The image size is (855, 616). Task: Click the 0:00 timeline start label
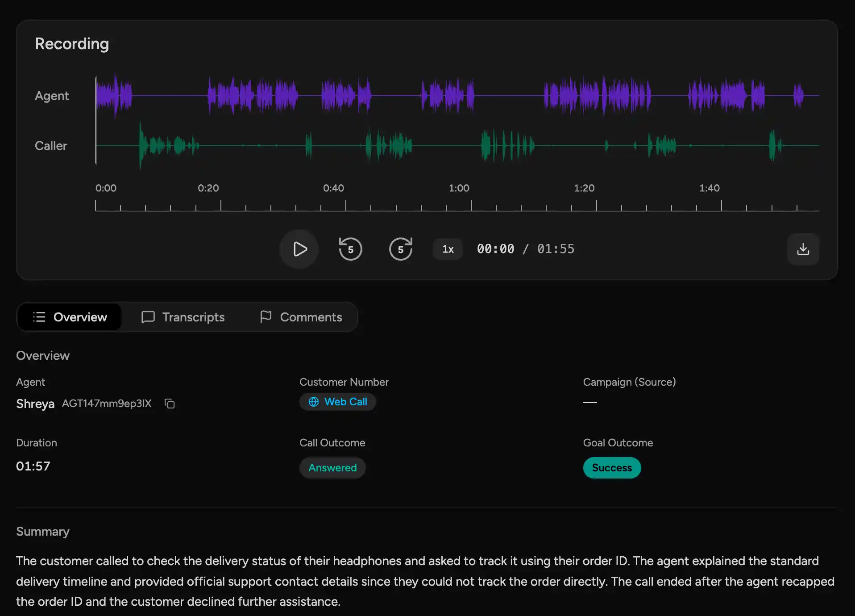point(106,188)
